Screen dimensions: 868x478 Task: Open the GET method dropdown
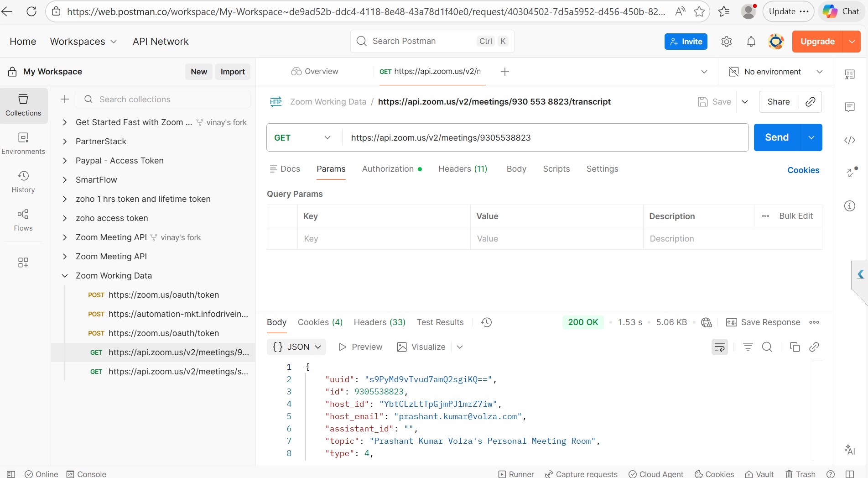tap(302, 137)
